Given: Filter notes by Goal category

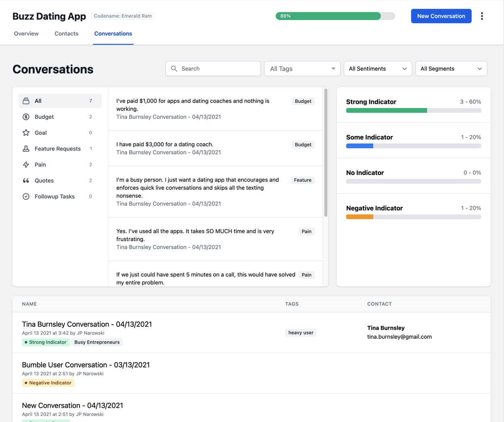Looking at the screenshot, I should pyautogui.click(x=60, y=132).
